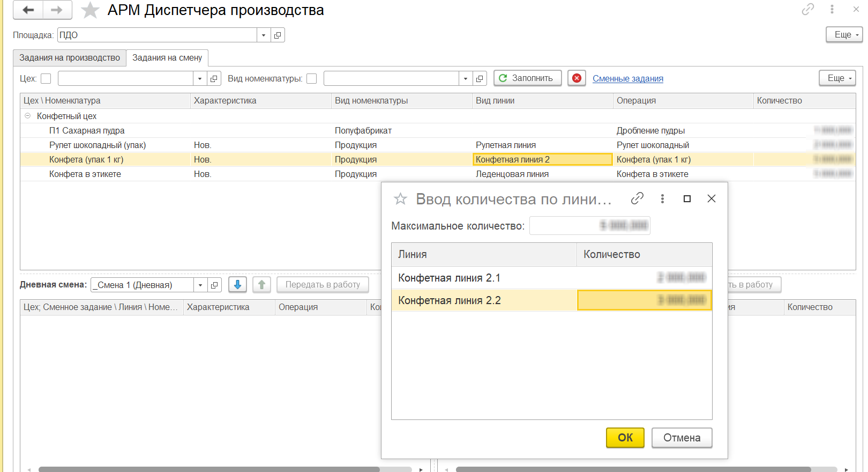Add form to favorites with star icon
Image resolution: width=868 pixels, height=472 pixels.
[x=90, y=10]
